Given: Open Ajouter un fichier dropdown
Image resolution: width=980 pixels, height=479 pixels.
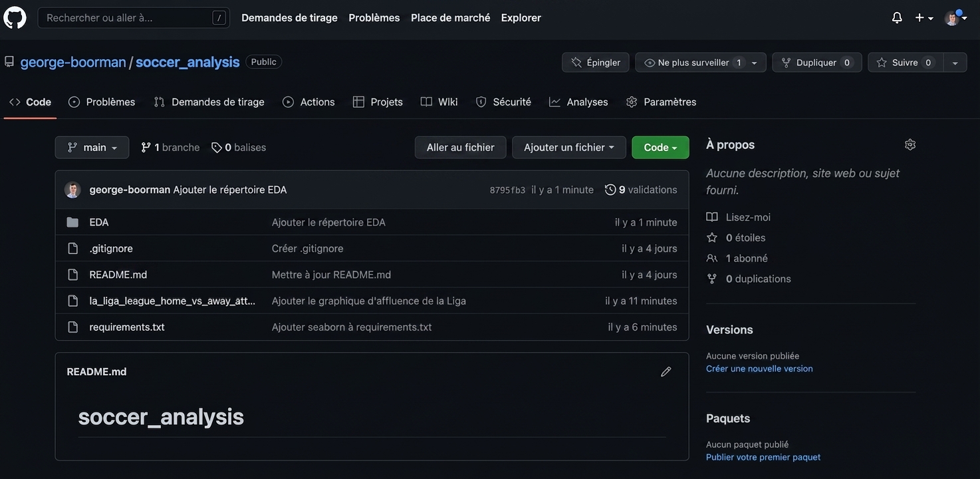Looking at the screenshot, I should pyautogui.click(x=569, y=148).
